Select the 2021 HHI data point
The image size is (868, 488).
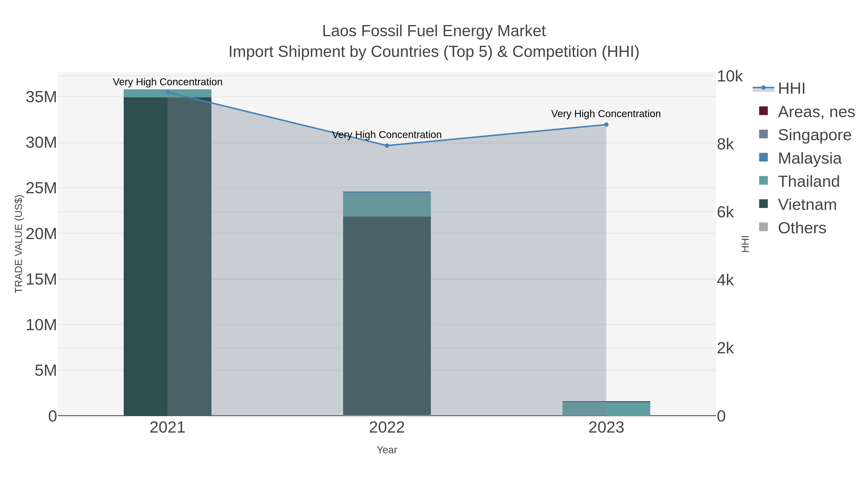pos(168,92)
